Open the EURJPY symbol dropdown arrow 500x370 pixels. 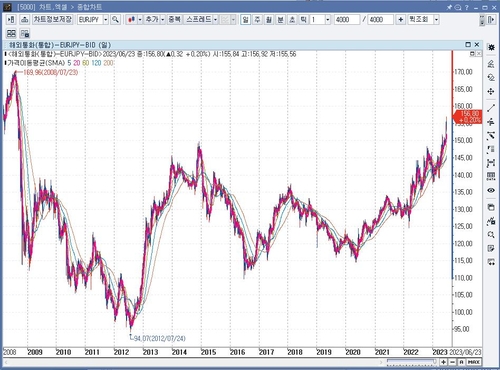click(x=106, y=20)
